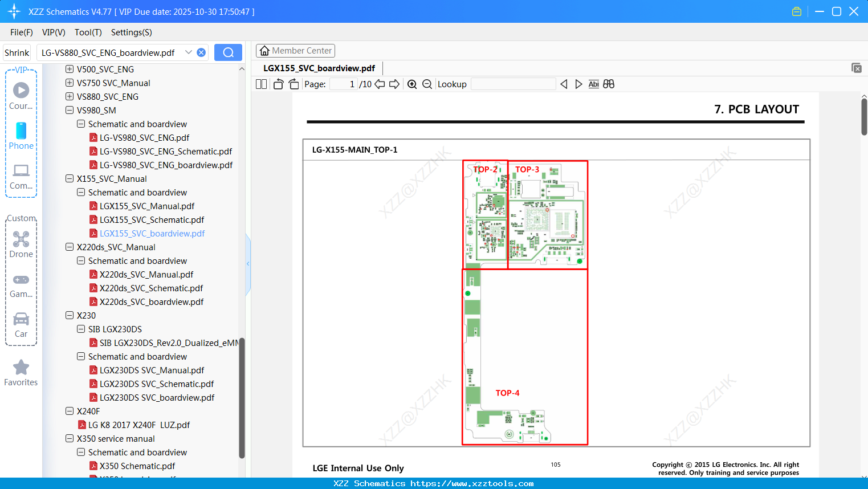868x489 pixels.
Task: Open LG-VS980_SVC_ENG.pdf
Action: pyautogui.click(x=144, y=137)
